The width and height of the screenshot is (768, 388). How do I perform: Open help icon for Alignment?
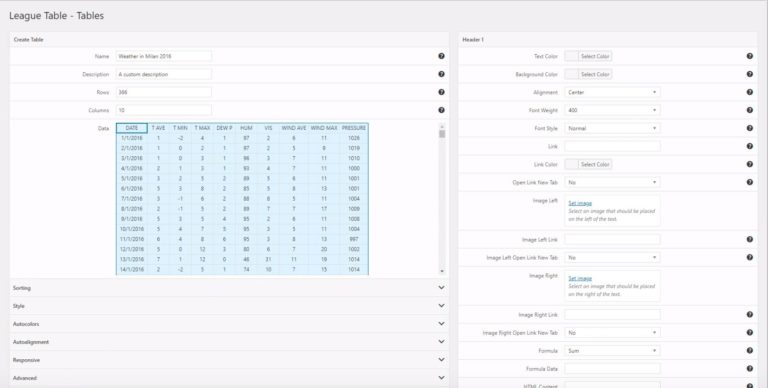[x=749, y=92]
